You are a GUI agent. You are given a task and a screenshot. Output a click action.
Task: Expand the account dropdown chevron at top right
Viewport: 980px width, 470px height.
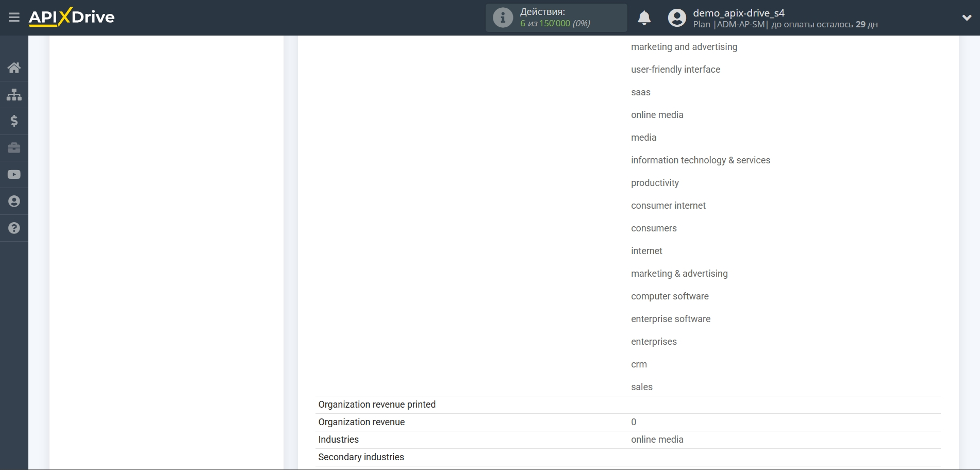pos(967,16)
